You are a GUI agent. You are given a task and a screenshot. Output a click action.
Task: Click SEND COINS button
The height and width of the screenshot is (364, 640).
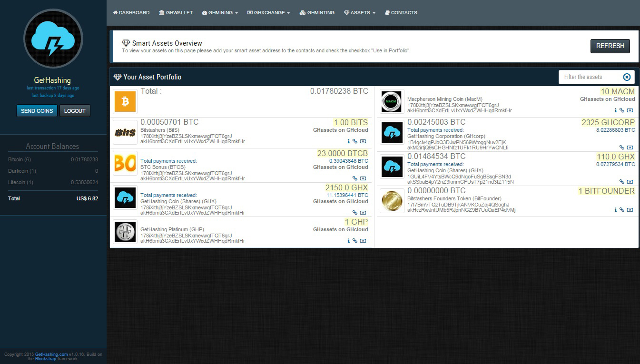tap(37, 111)
